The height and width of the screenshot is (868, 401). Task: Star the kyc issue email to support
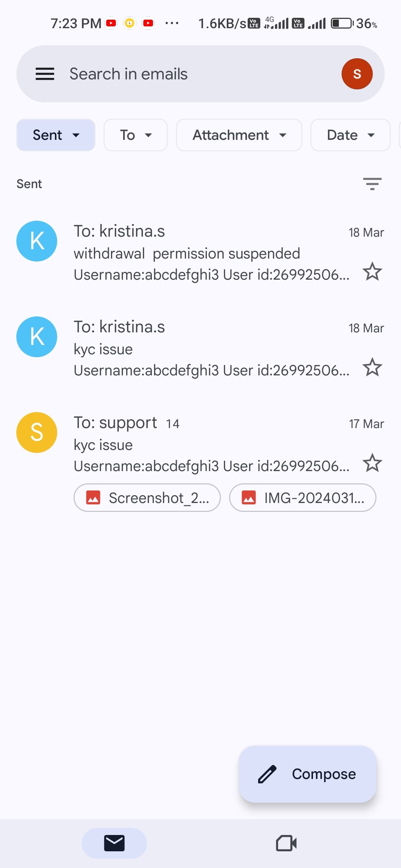(372, 463)
